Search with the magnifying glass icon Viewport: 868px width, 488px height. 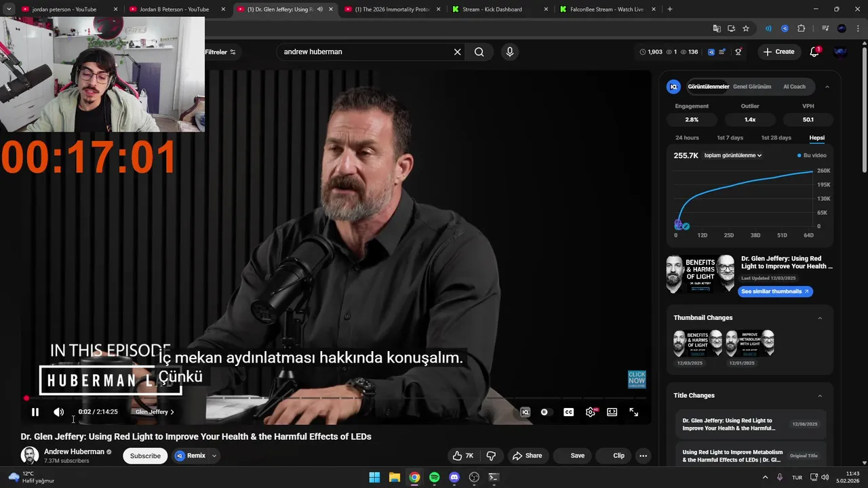click(x=479, y=52)
